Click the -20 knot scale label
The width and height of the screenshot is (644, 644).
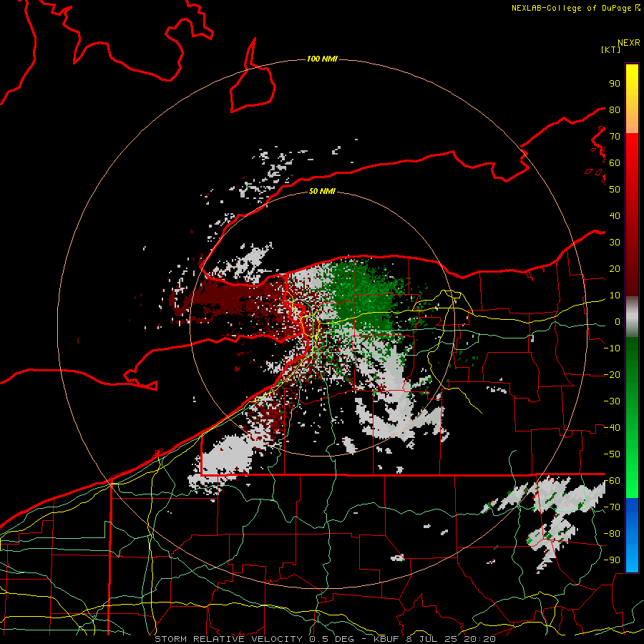point(612,375)
